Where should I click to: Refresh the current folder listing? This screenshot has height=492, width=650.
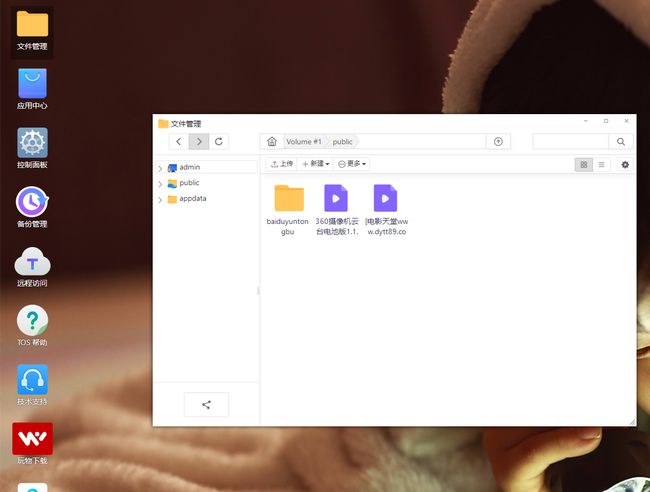(x=219, y=142)
